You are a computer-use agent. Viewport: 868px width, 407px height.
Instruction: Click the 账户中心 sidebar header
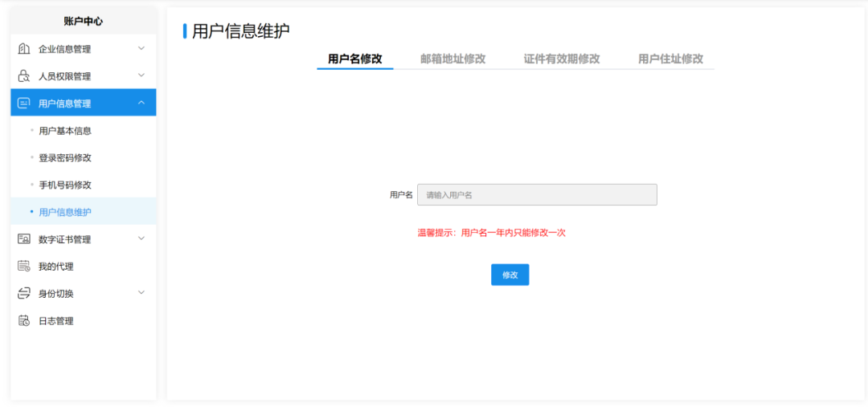point(83,22)
